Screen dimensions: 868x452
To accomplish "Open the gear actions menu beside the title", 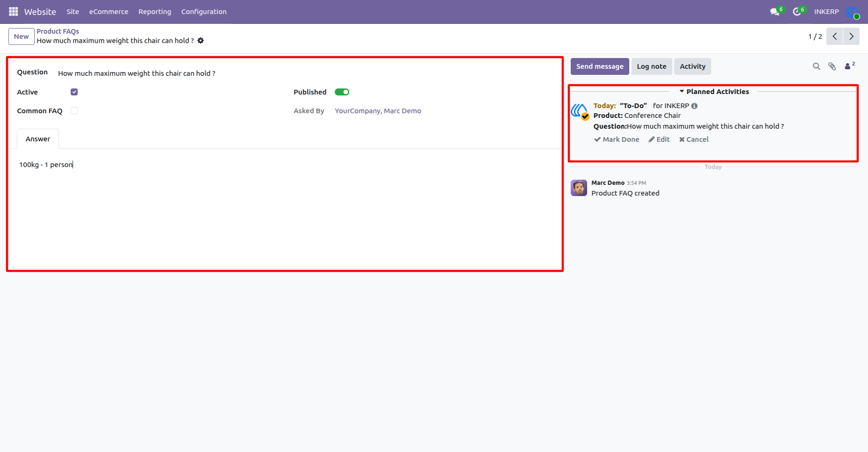I will 200,41.
